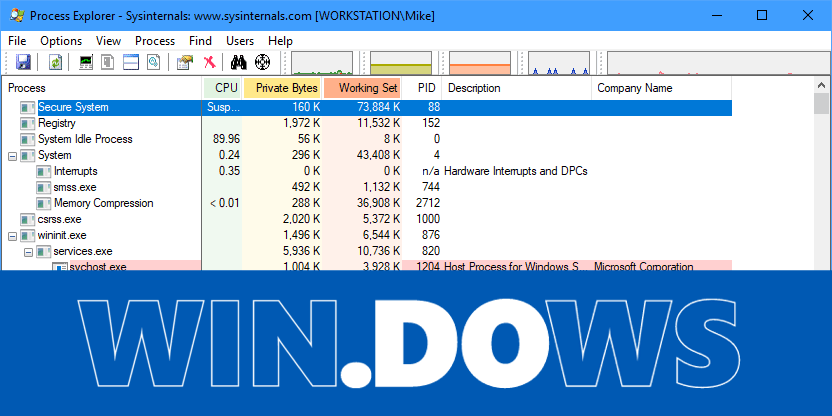The image size is (832, 416).
Task: Open the View menu
Action: [x=108, y=41]
